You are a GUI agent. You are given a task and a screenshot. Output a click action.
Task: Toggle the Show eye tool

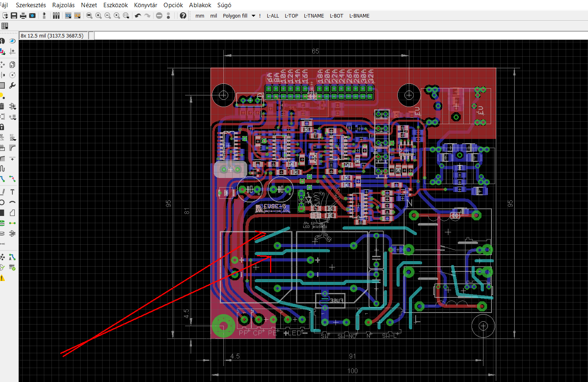pos(12,41)
